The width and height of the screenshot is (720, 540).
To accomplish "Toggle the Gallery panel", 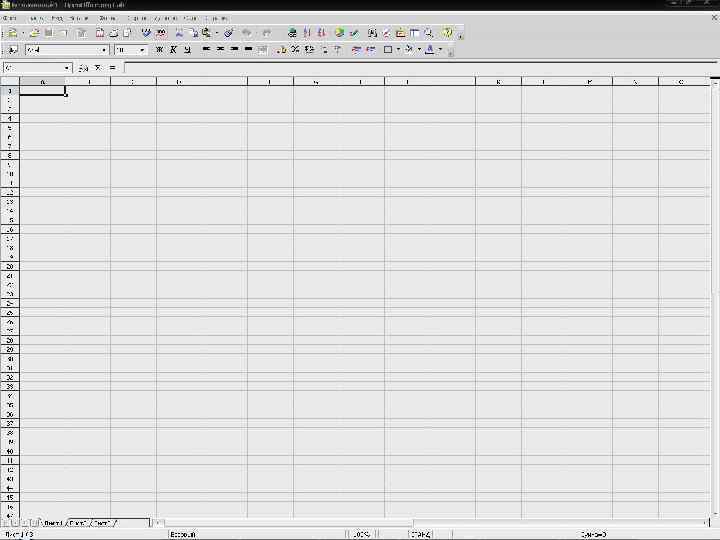I will click(x=400, y=33).
